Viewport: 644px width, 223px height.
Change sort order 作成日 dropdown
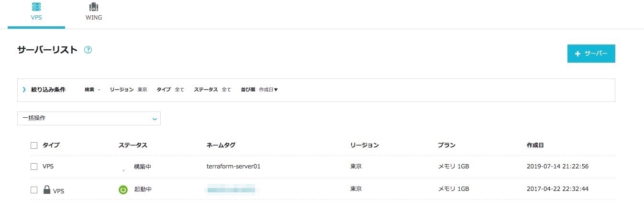[268, 89]
